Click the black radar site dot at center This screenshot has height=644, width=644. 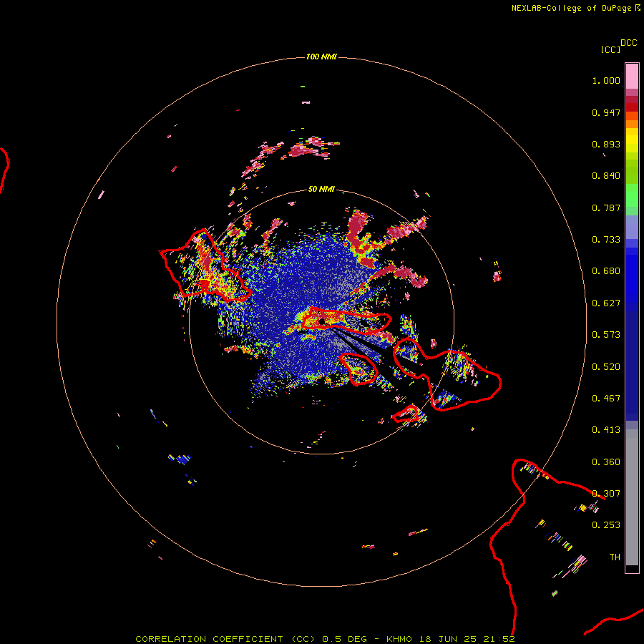(322, 321)
